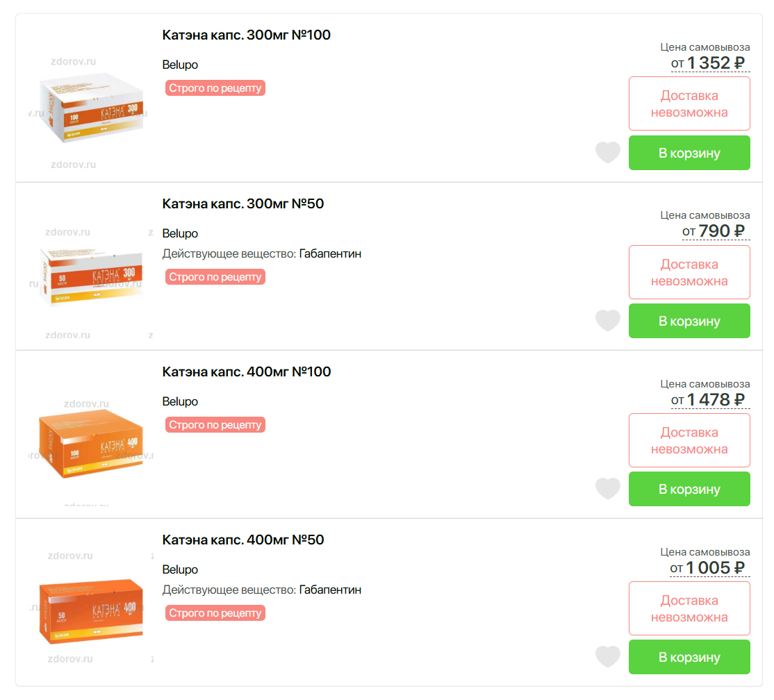Favorite Катэна 300мг №100 with heart icon

tap(607, 152)
